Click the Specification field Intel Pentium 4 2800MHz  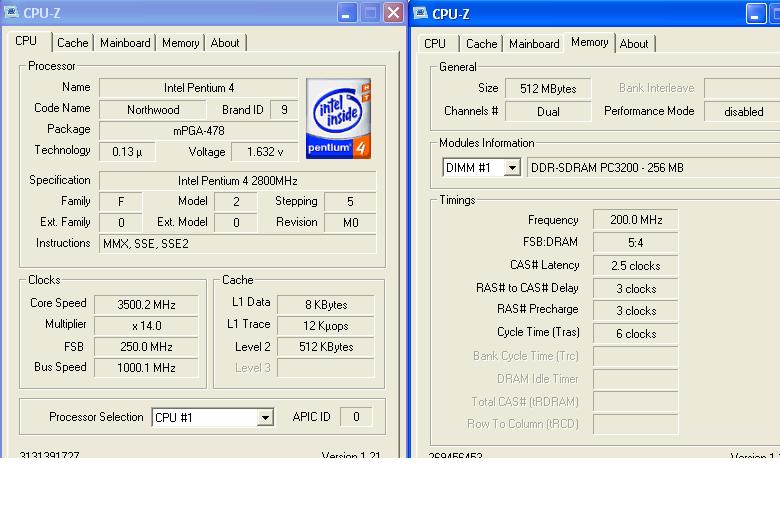click(238, 181)
